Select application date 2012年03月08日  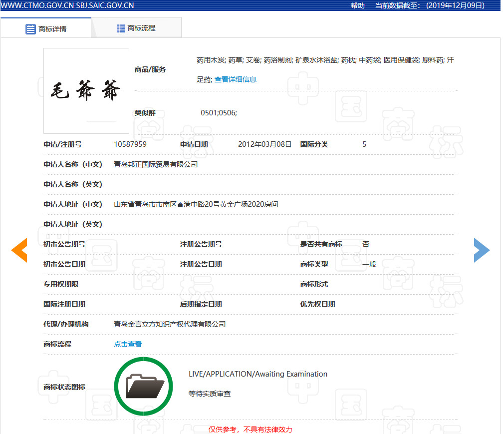pyautogui.click(x=264, y=144)
